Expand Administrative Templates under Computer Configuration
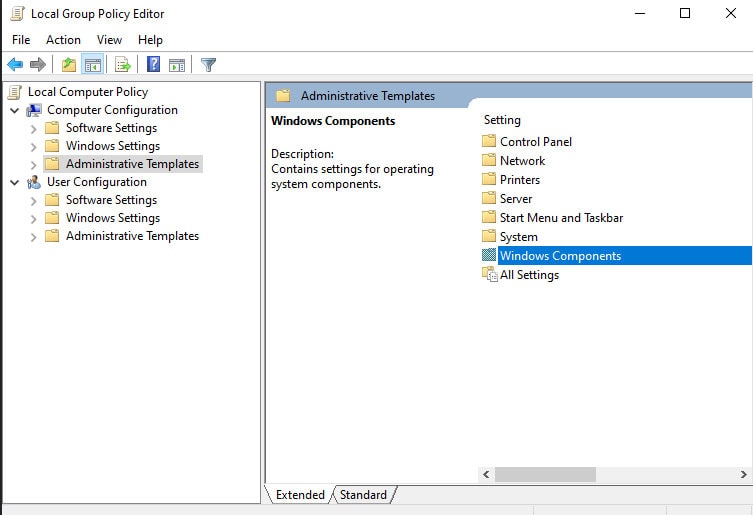The width and height of the screenshot is (753, 515). [x=33, y=165]
